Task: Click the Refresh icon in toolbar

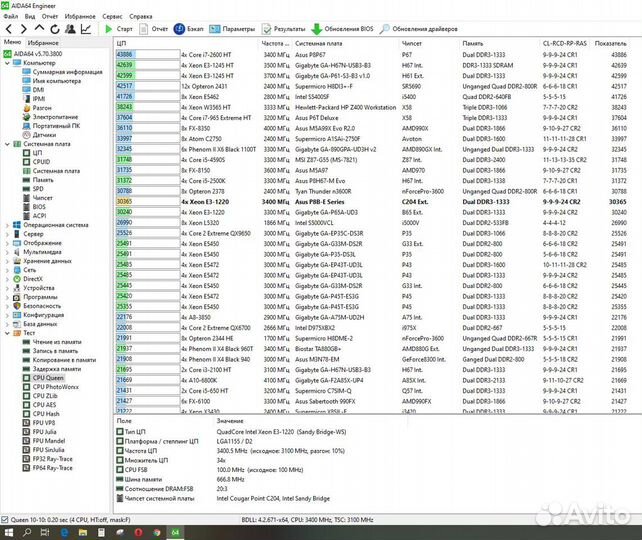Action: pyautogui.click(x=54, y=29)
